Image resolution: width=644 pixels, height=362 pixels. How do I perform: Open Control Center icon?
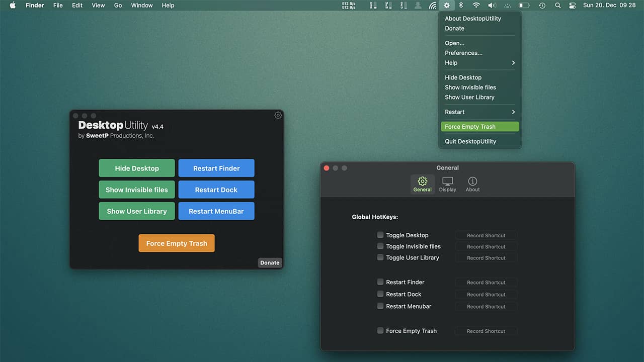click(572, 6)
